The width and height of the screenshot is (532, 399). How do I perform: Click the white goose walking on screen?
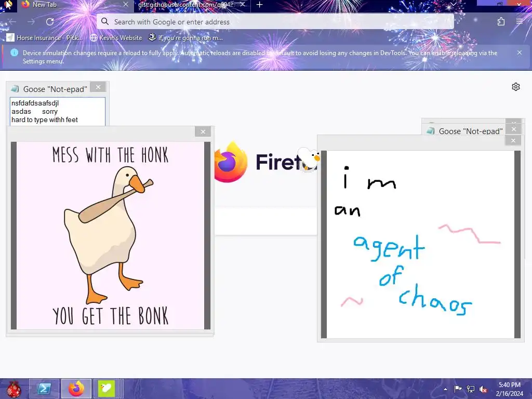[x=308, y=159]
